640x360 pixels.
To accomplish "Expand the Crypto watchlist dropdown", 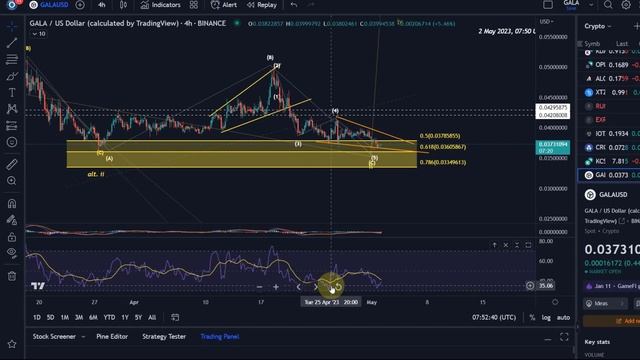I will click(x=598, y=26).
